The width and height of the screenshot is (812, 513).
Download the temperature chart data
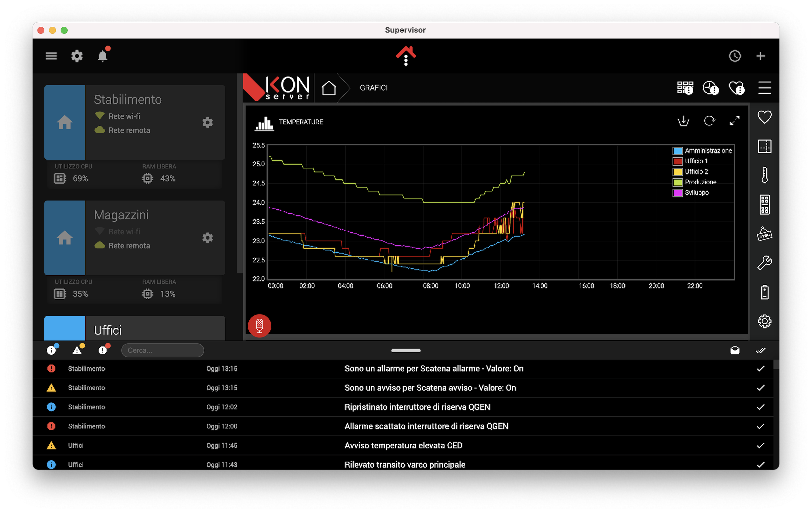pyautogui.click(x=683, y=121)
